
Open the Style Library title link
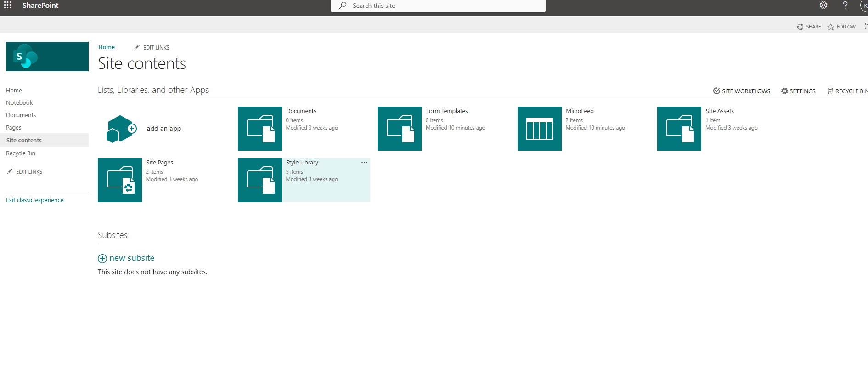pyautogui.click(x=302, y=163)
